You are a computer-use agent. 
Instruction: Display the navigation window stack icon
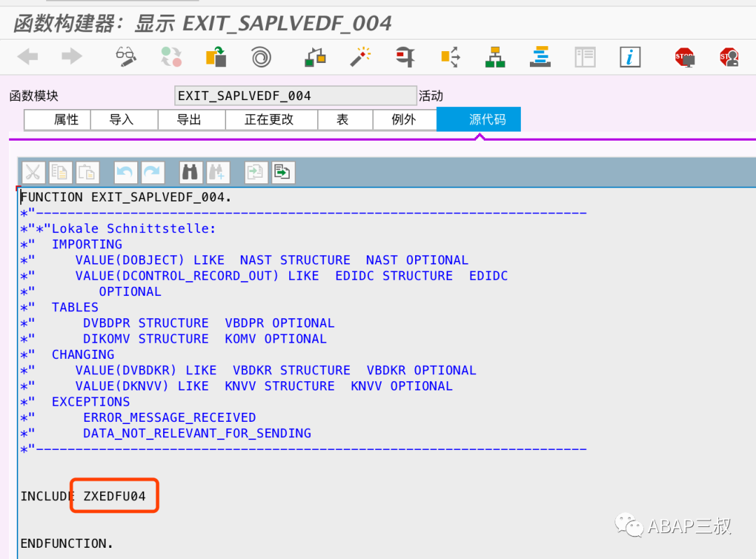tap(540, 57)
